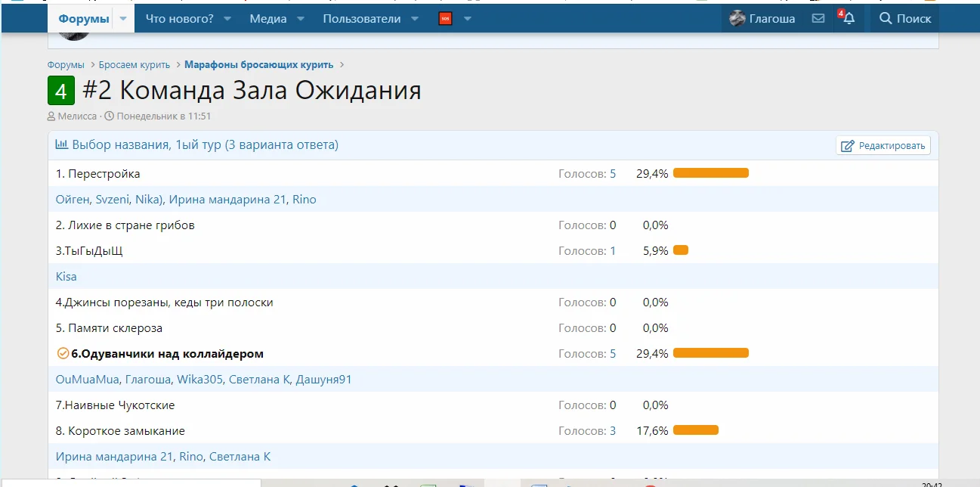
Task: Go to the Форумы tab in navbar
Action: click(84, 19)
